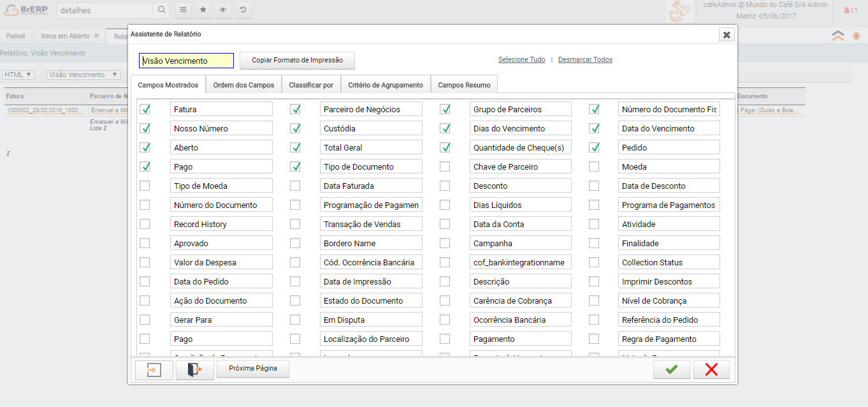
Task: Confirm with the green checkmark button
Action: 671,369
